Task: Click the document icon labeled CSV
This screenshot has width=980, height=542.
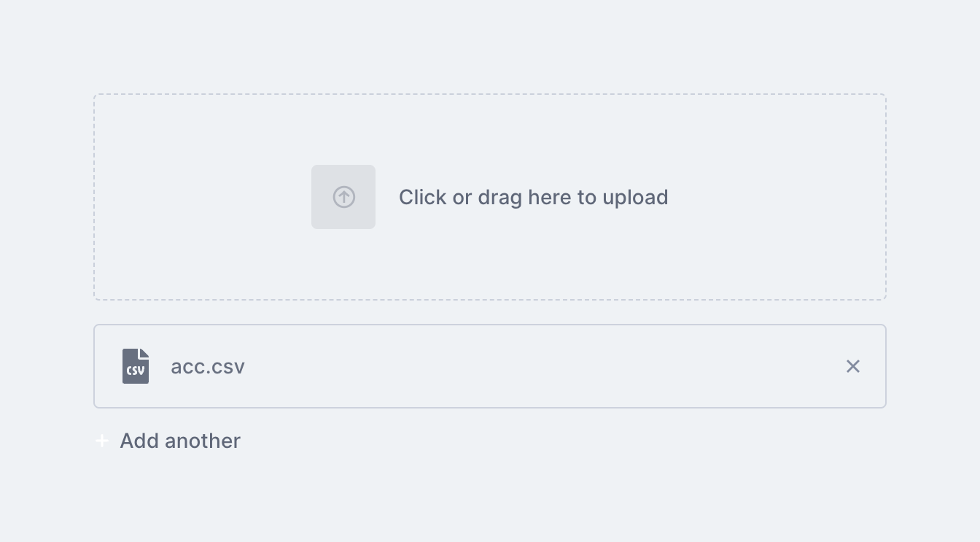Action: coord(136,366)
